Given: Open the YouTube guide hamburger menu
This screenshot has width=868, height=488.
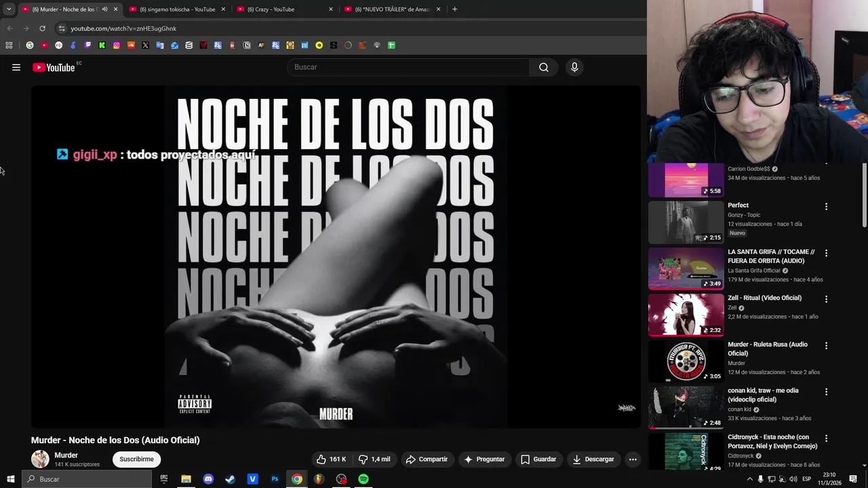Looking at the screenshot, I should [16, 67].
